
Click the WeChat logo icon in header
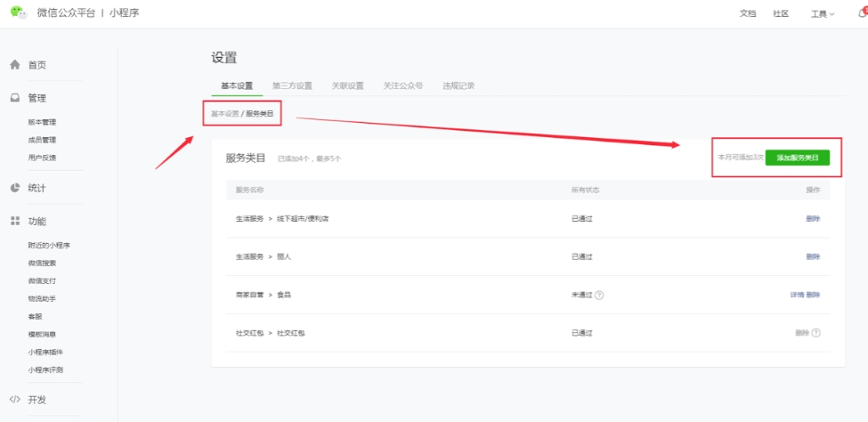point(19,12)
